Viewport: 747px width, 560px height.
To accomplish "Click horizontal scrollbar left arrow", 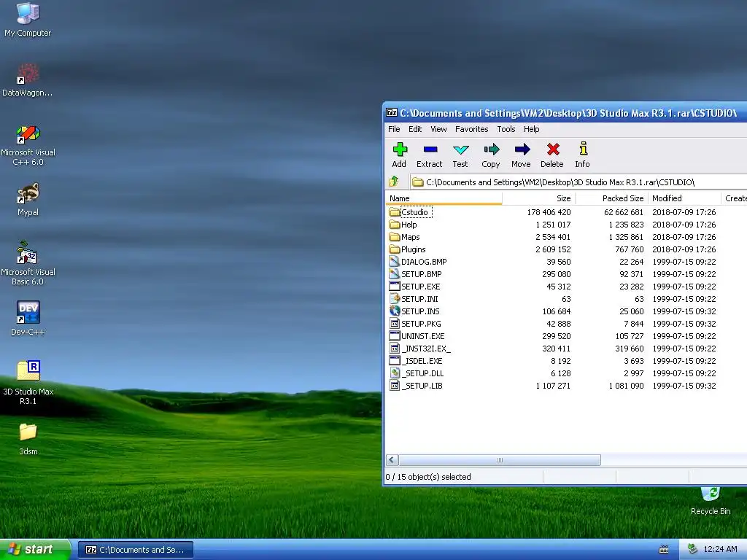I will (392, 459).
